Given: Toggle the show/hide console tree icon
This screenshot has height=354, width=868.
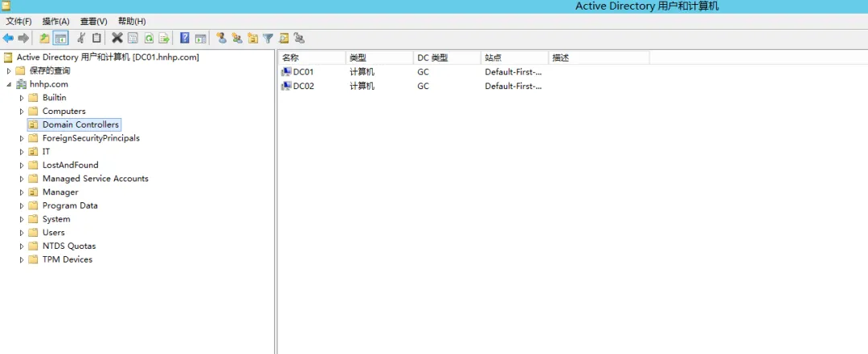Looking at the screenshot, I should tap(61, 39).
